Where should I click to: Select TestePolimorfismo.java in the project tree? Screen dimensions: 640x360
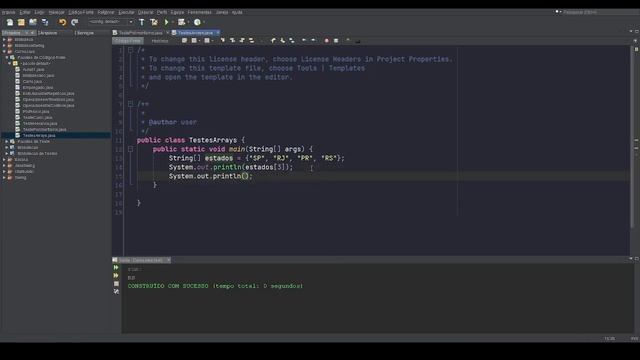(x=44, y=129)
